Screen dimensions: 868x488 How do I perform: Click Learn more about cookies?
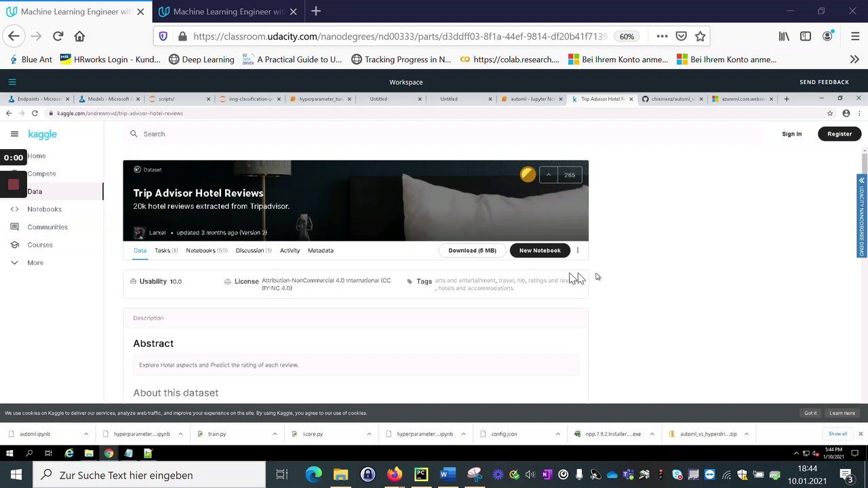point(842,413)
